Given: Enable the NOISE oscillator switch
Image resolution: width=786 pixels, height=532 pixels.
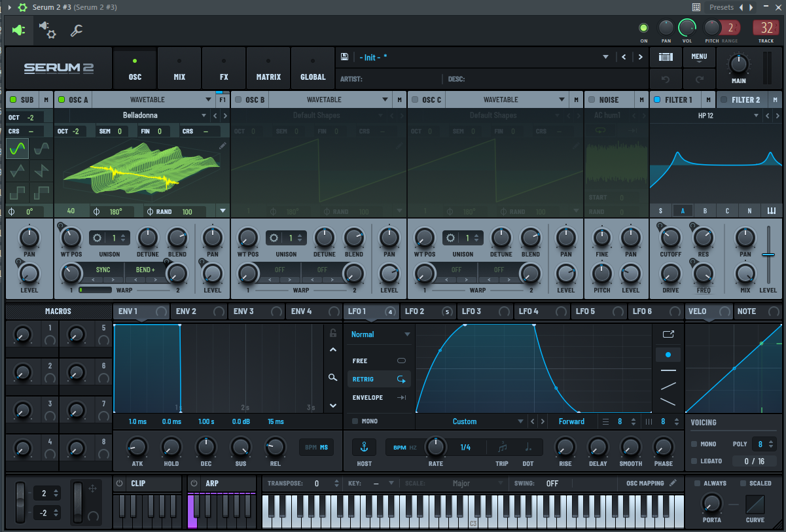Looking at the screenshot, I should tap(592, 99).
